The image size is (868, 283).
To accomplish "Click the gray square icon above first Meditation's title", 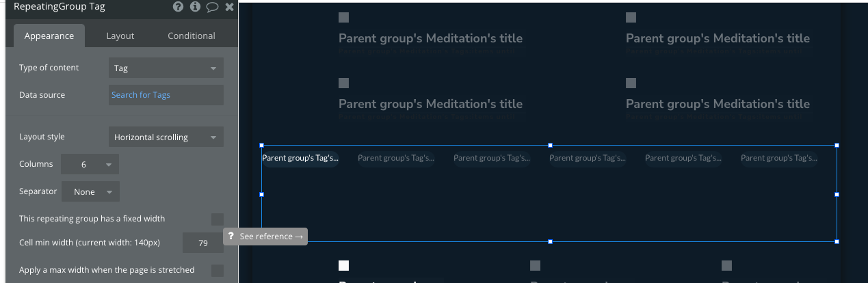I will click(x=344, y=17).
